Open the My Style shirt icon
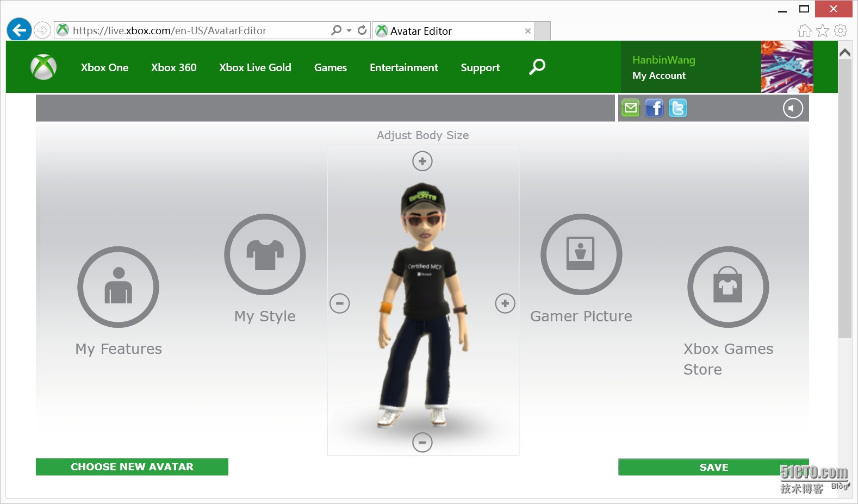Viewport: 858px width, 504px height. 265,254
